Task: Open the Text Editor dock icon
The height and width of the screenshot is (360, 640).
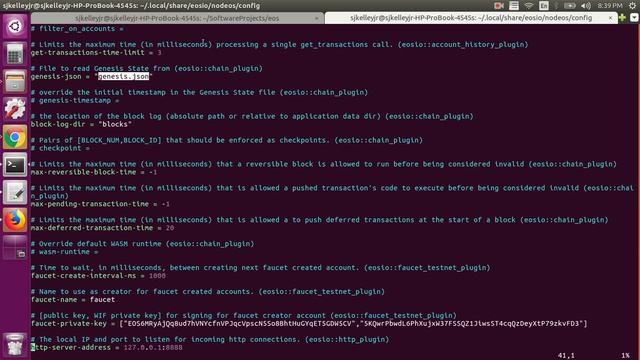Action: [15, 193]
